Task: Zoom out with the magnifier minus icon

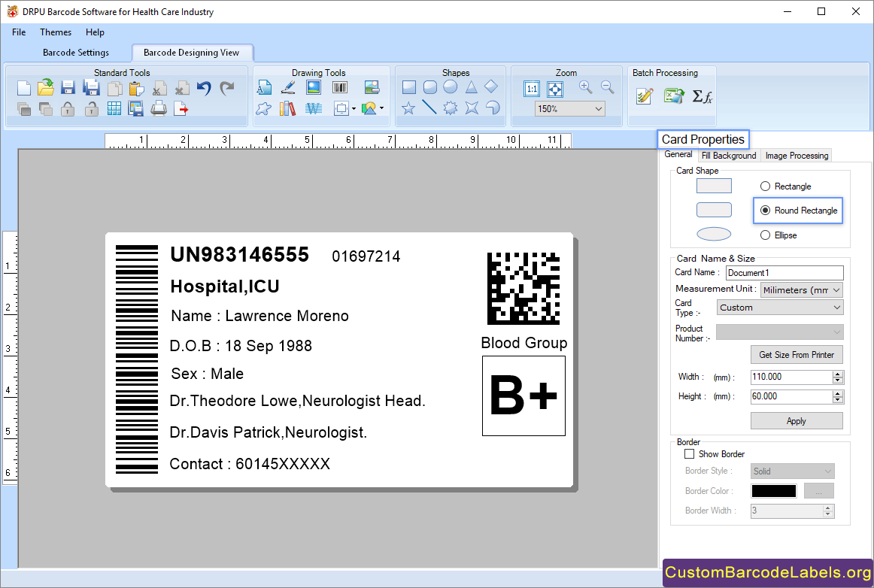Action: (608, 87)
